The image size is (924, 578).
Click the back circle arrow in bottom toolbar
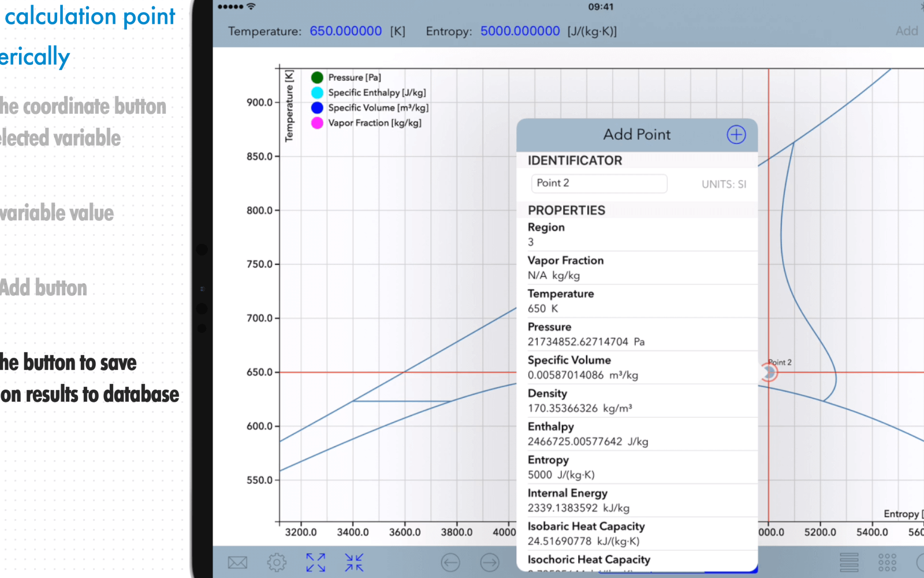[x=450, y=562]
